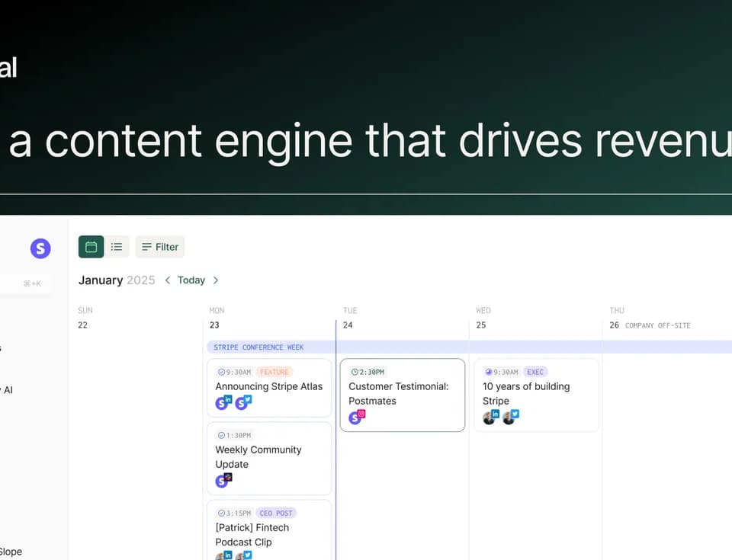This screenshot has height=560, width=732.
Task: Click the account avatar on Weekly Community Update
Action: [223, 480]
